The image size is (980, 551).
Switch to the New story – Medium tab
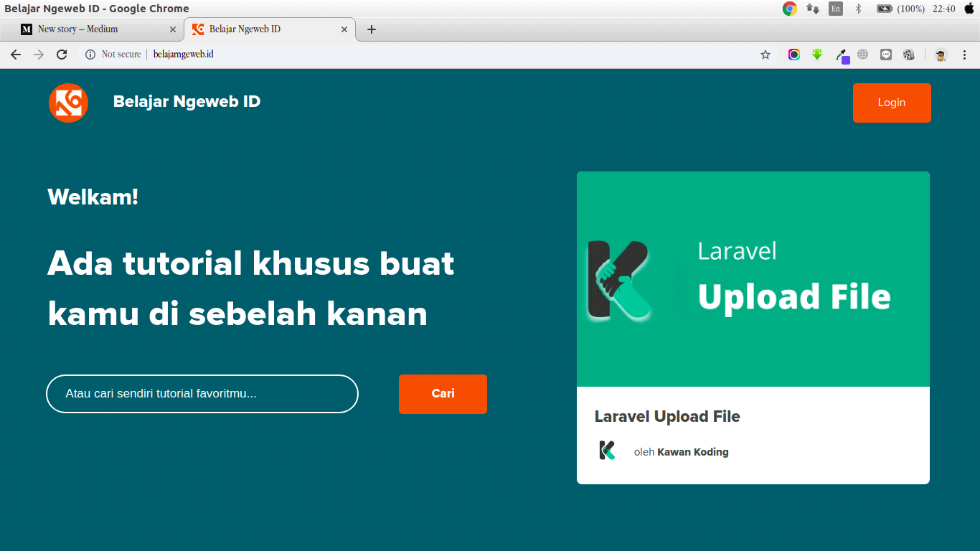[97, 29]
